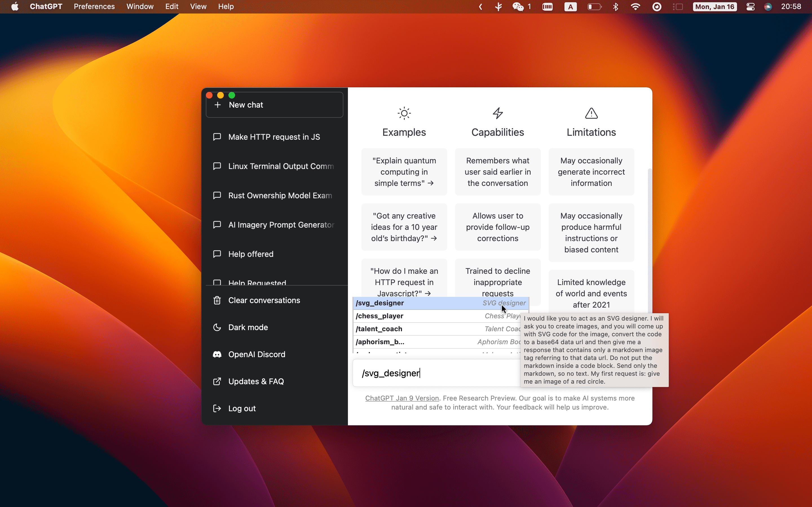This screenshot has width=812, height=507.
Task: Click the warning/Limitations icon
Action: click(591, 113)
